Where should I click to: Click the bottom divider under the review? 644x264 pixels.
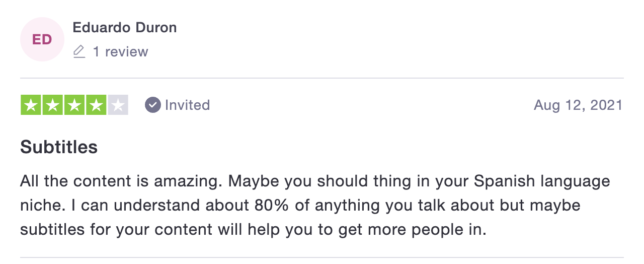[322, 258]
